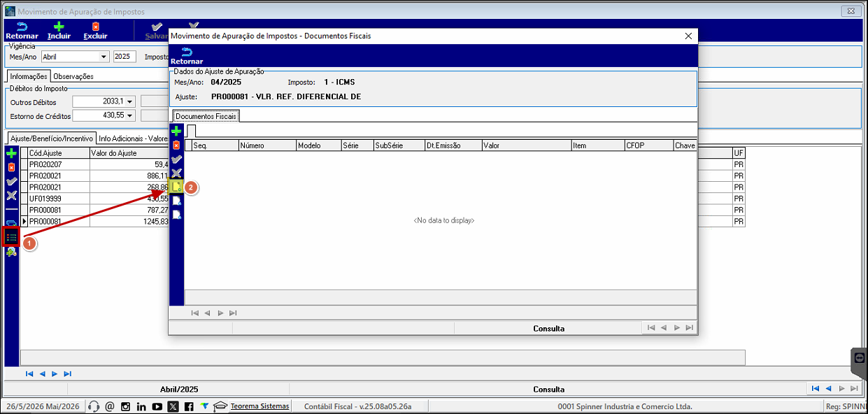Click the graduation cap icon in the status bar

coord(220,406)
